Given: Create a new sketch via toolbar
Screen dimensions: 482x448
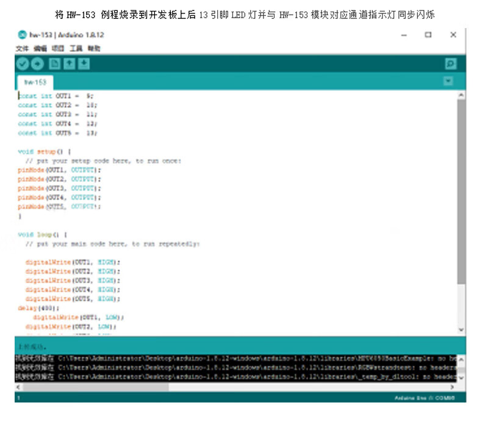Looking at the screenshot, I should pos(54,63).
